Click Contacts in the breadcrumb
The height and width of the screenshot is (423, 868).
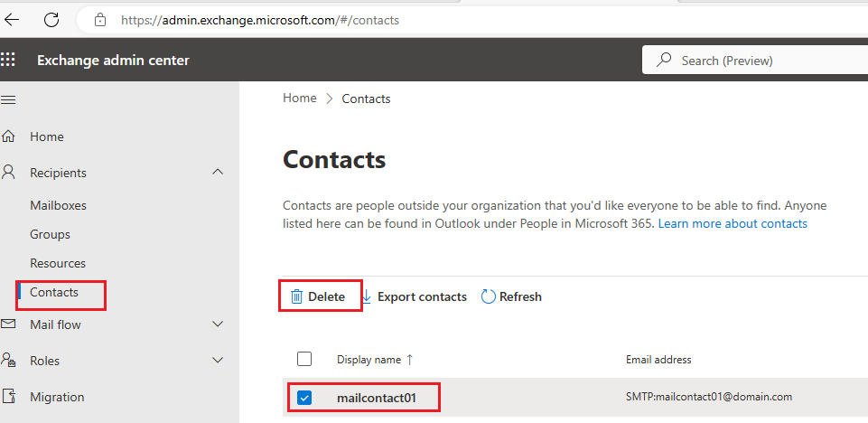pyautogui.click(x=366, y=99)
